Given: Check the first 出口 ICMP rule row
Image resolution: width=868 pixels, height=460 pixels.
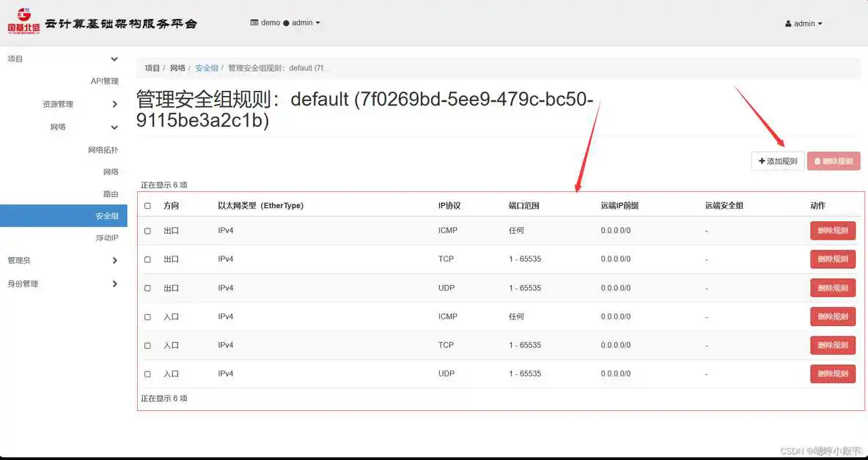Looking at the screenshot, I should point(147,230).
